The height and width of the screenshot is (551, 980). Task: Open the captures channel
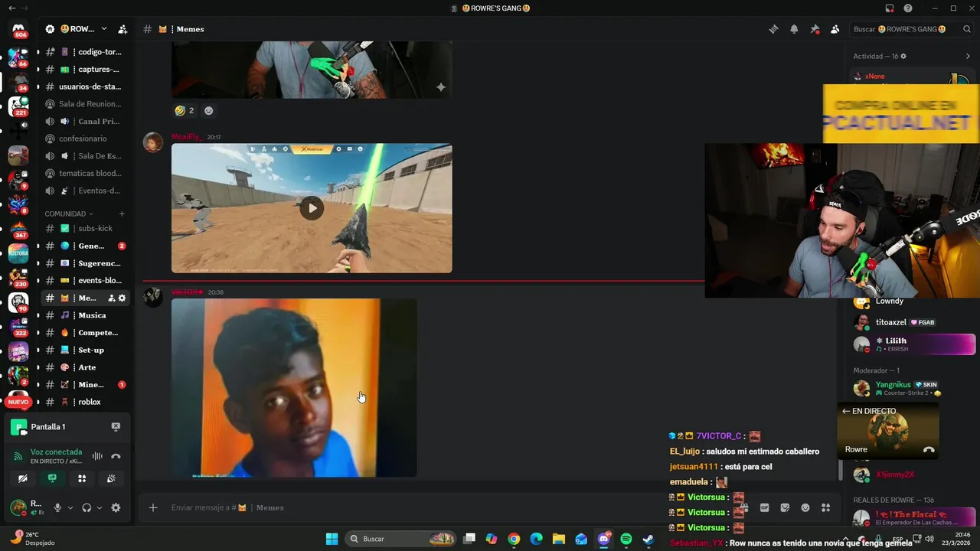click(86, 69)
